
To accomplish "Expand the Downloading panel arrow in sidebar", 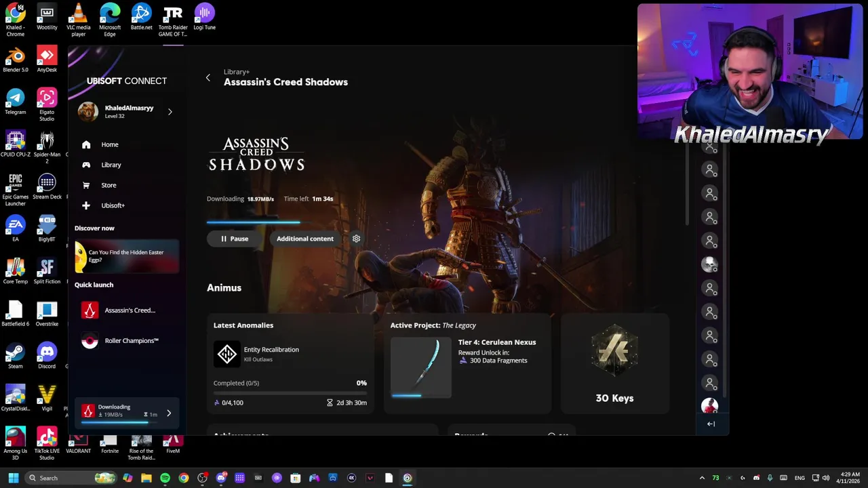I will point(169,413).
